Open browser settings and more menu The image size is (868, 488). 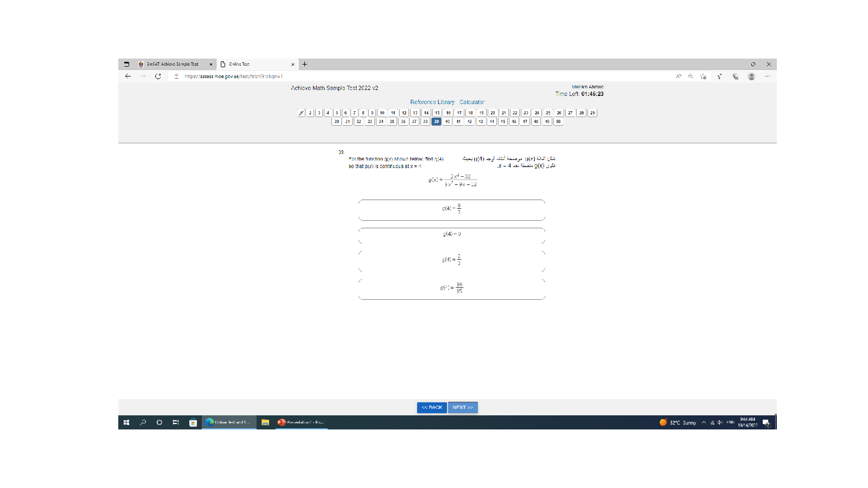pos(767,76)
